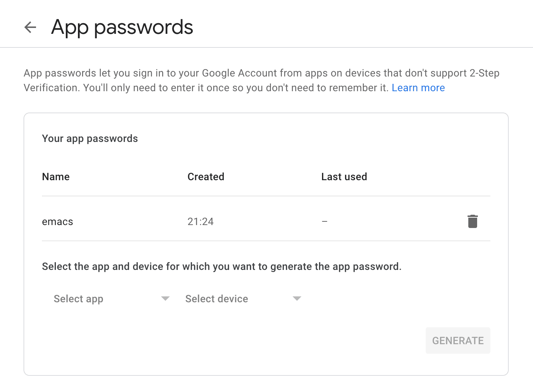Click the Select the app and device instruction text
The width and height of the screenshot is (533, 392).
click(x=222, y=267)
